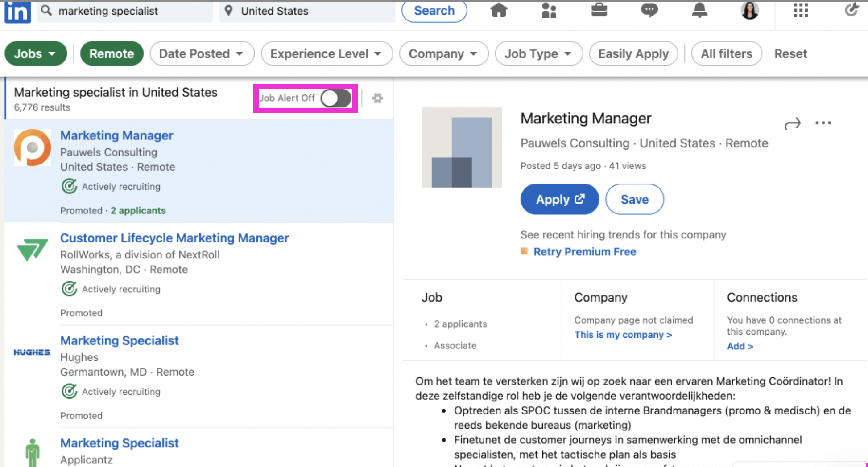This screenshot has width=868, height=467.
Task: Open job alert settings gear
Action: click(x=377, y=98)
